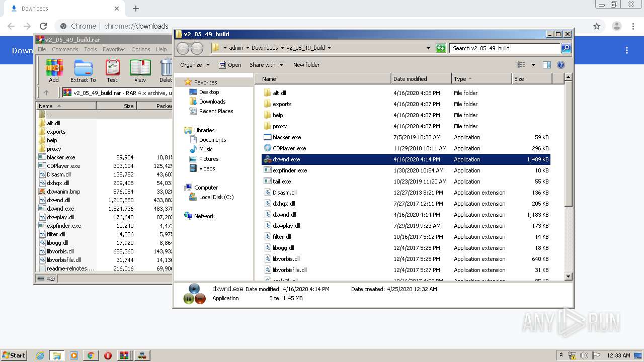Open the WinRAR Commands menu
The image size is (644, 362).
click(x=65, y=49)
